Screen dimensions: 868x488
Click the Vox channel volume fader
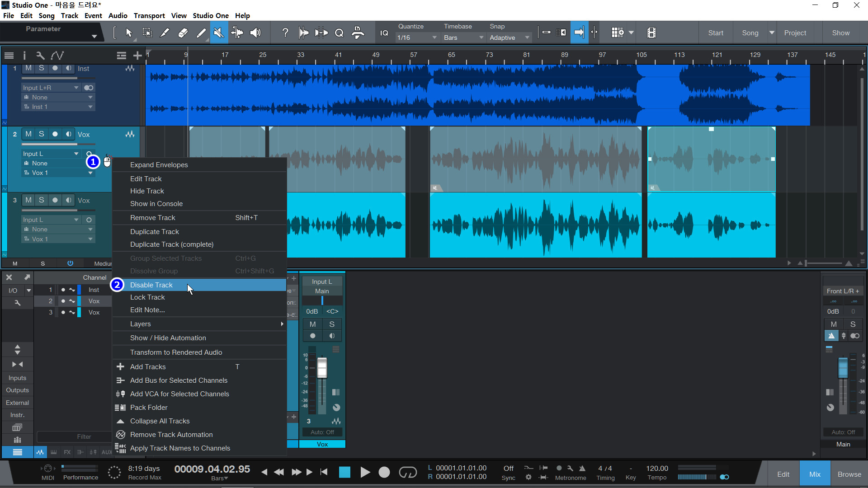tap(322, 367)
